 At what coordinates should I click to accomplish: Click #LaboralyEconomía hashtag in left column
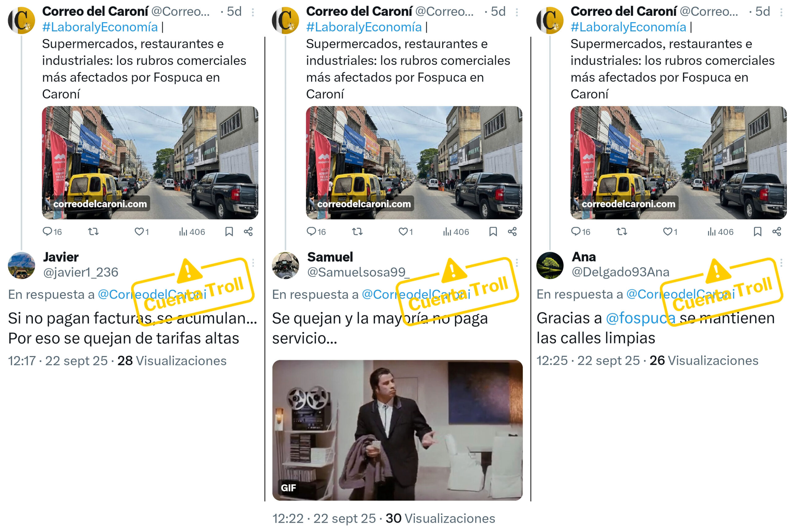click(100, 27)
